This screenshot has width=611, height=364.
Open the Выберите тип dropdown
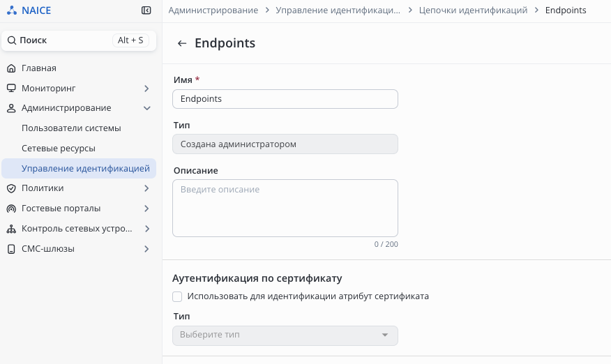[285, 335]
